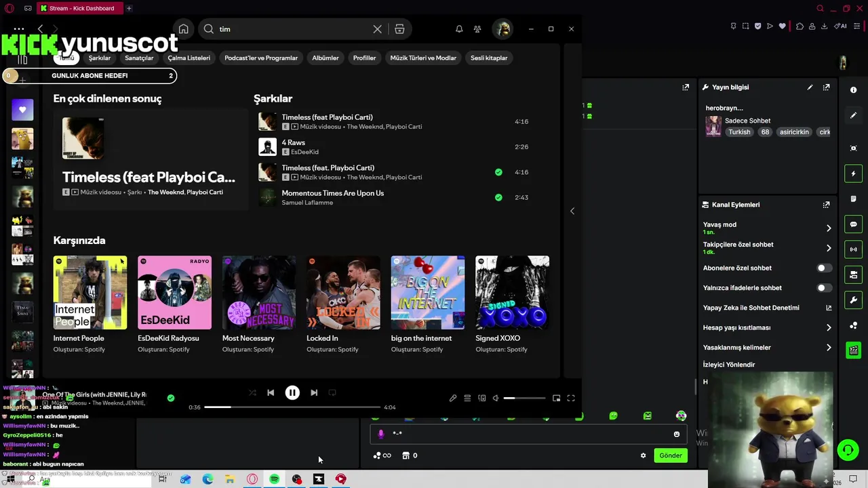Open Spotify from Windows taskbar
Screen dimensions: 868x488
point(275,479)
